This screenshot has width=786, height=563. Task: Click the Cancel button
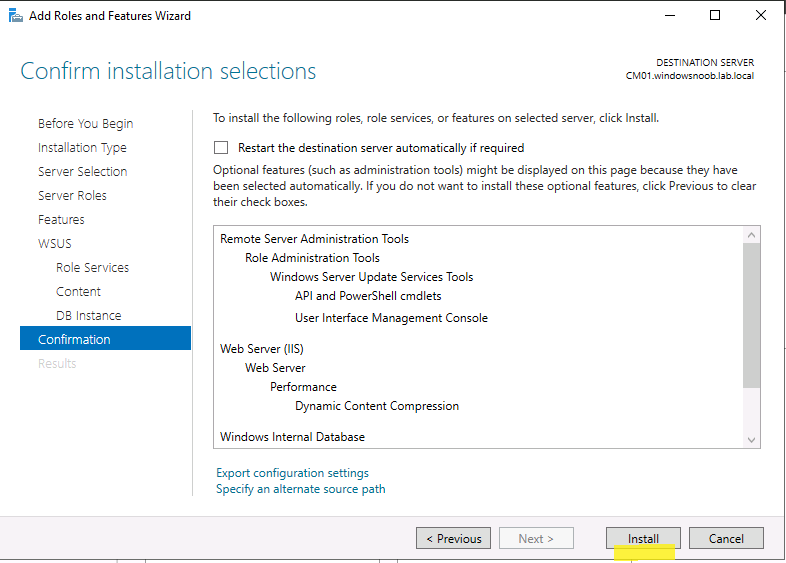click(726, 538)
